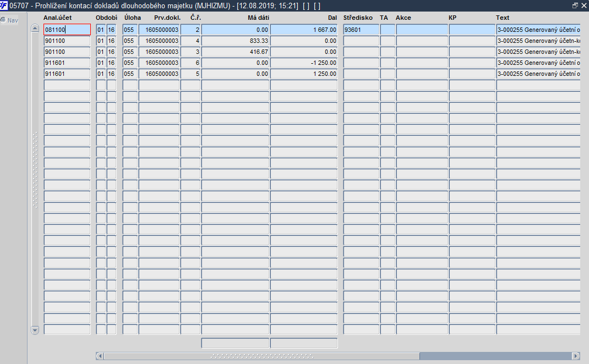Click the Č.ř. cell with value 5
The image size is (589, 364).
[190, 74]
